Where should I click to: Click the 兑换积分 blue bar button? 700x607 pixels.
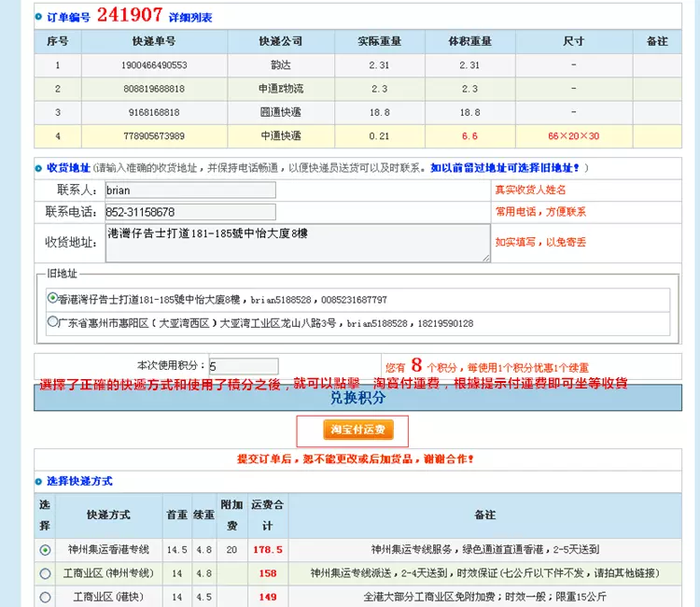[358, 398]
